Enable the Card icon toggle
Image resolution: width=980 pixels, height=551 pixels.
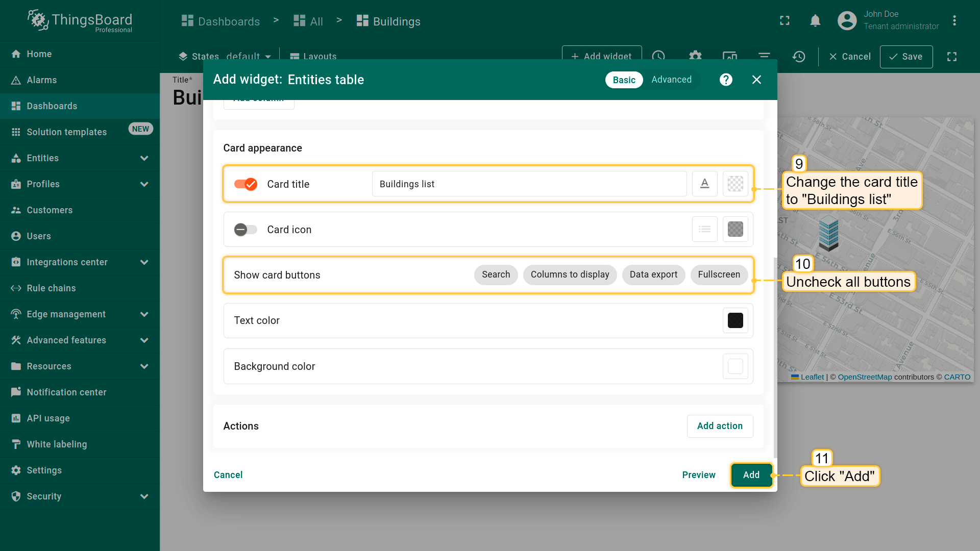tap(246, 230)
